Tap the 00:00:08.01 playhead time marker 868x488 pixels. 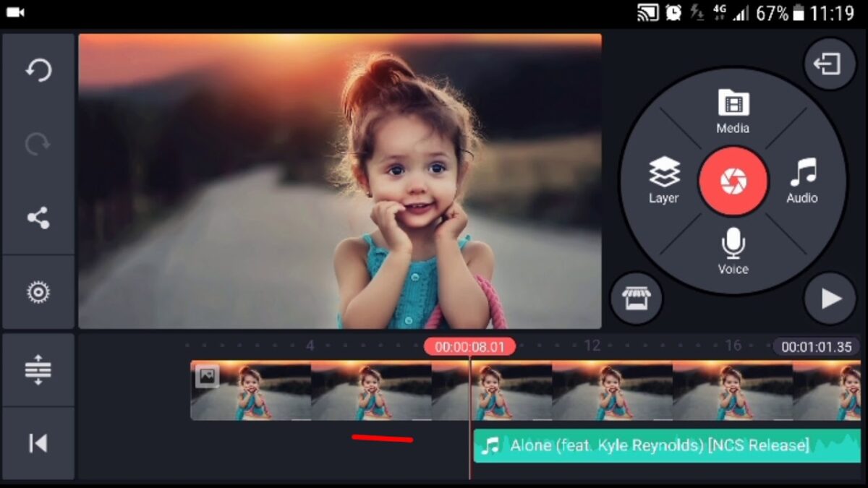click(x=469, y=347)
